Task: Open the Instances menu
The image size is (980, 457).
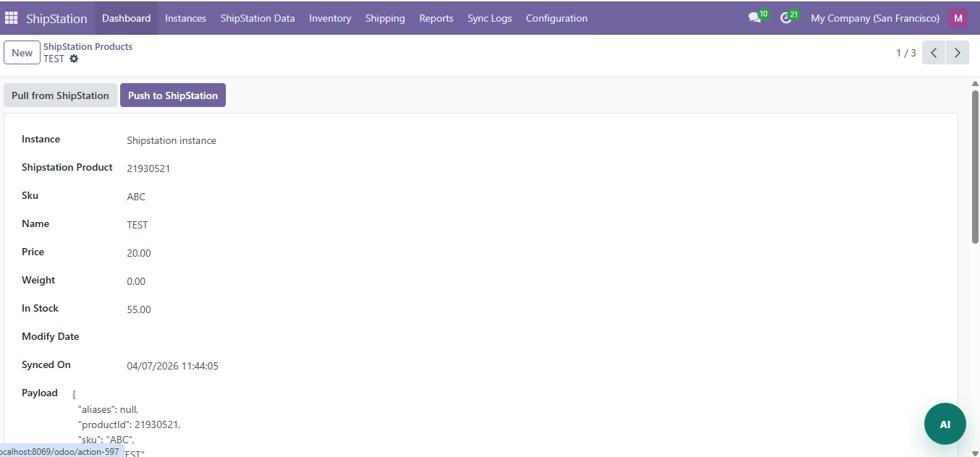Action: 185,18
